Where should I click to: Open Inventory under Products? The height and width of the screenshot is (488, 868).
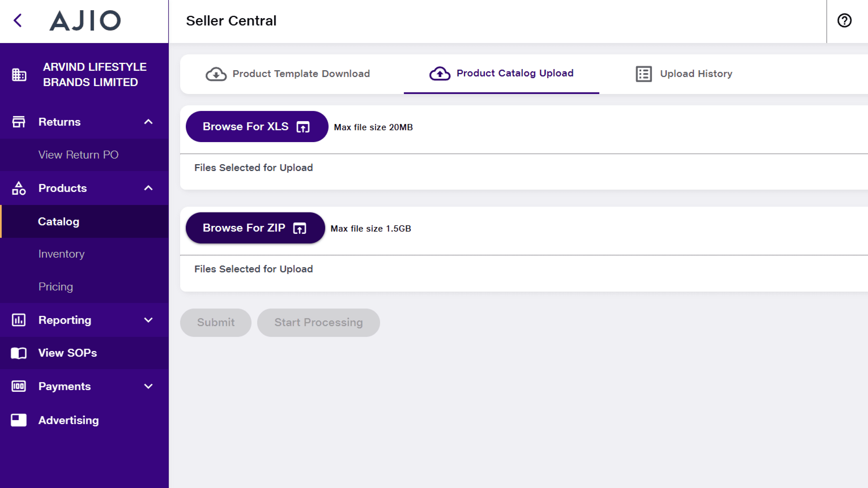pyautogui.click(x=61, y=254)
